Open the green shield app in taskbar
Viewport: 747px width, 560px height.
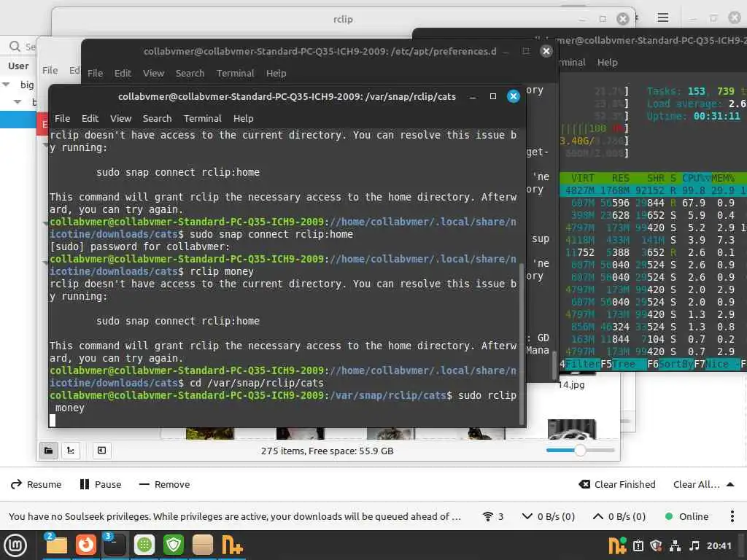[x=174, y=545]
